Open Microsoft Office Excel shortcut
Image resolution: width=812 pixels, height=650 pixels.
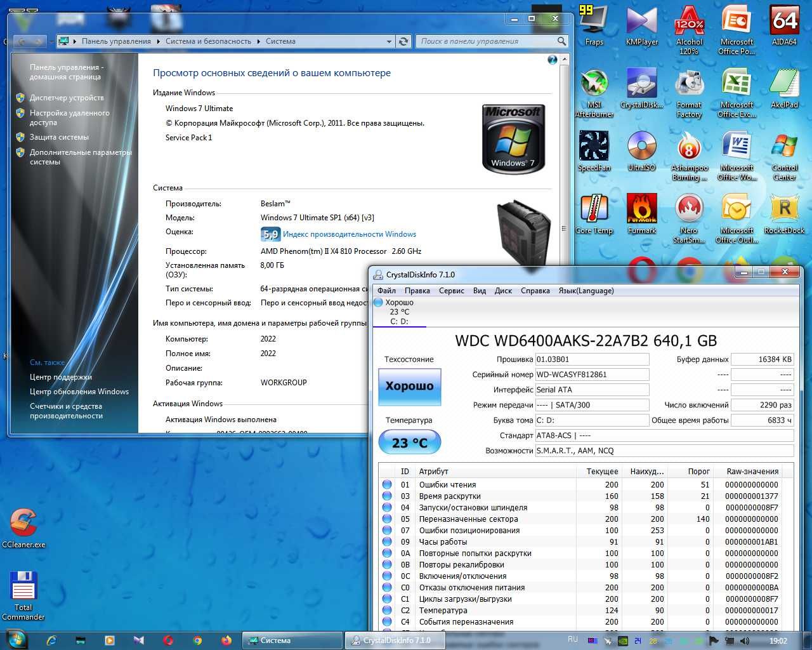coord(737,93)
